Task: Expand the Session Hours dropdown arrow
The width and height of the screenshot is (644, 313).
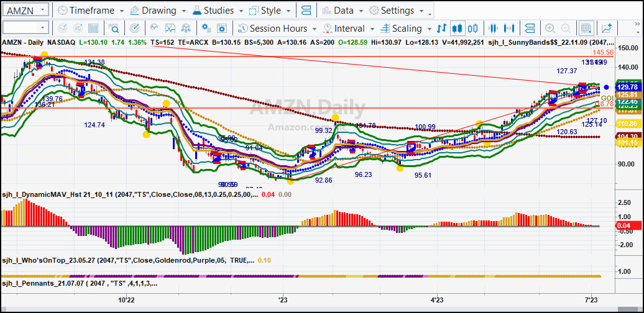Action: pos(314,29)
